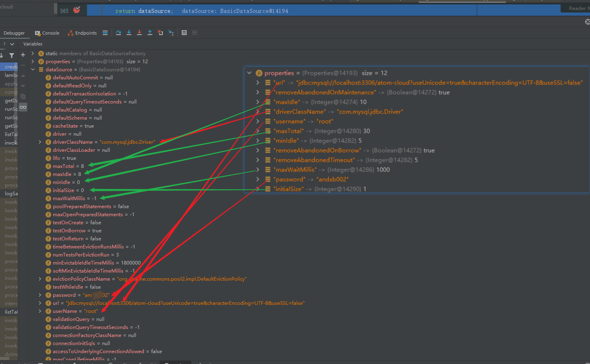Expand the "maxWaitMillis" entry in popup

(258, 170)
